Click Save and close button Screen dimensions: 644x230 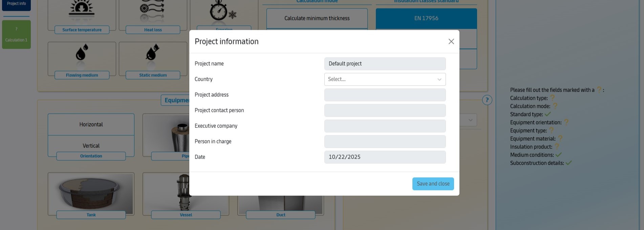tap(433, 184)
